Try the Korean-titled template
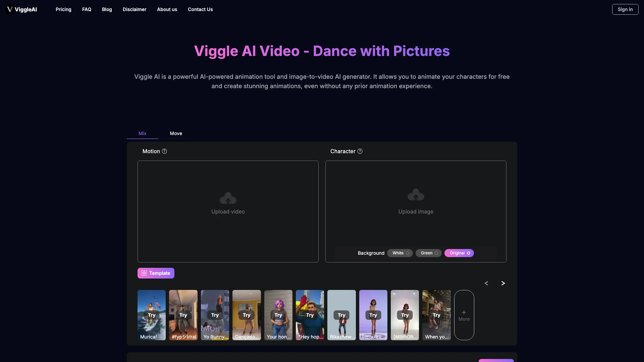 tap(373, 315)
